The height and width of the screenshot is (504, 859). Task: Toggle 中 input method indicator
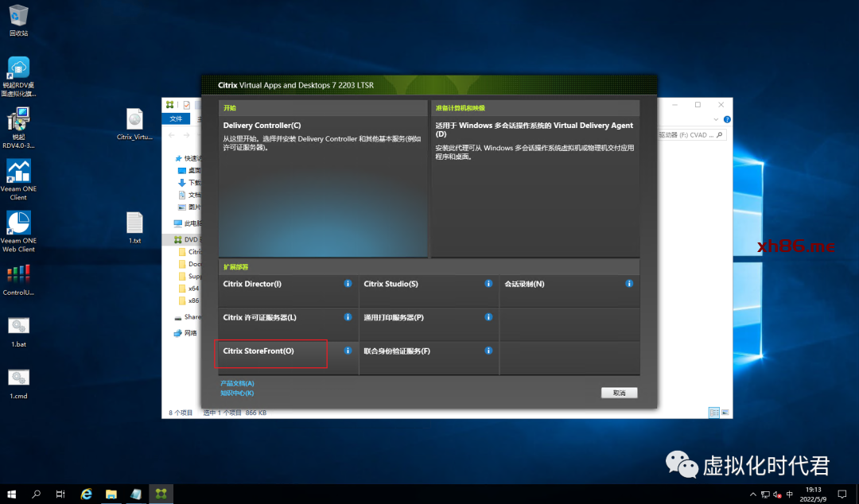coord(790,494)
